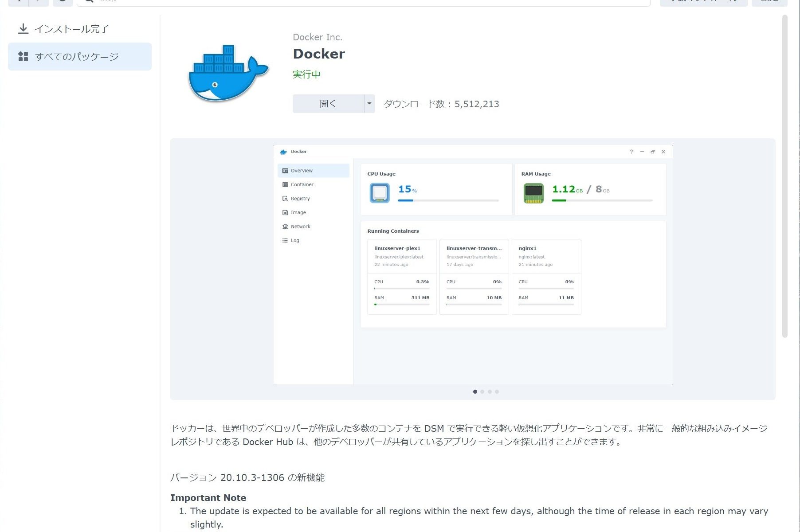The image size is (800, 532).
Task: Expand the dropdown arrow next to 開く
Action: tap(369, 104)
